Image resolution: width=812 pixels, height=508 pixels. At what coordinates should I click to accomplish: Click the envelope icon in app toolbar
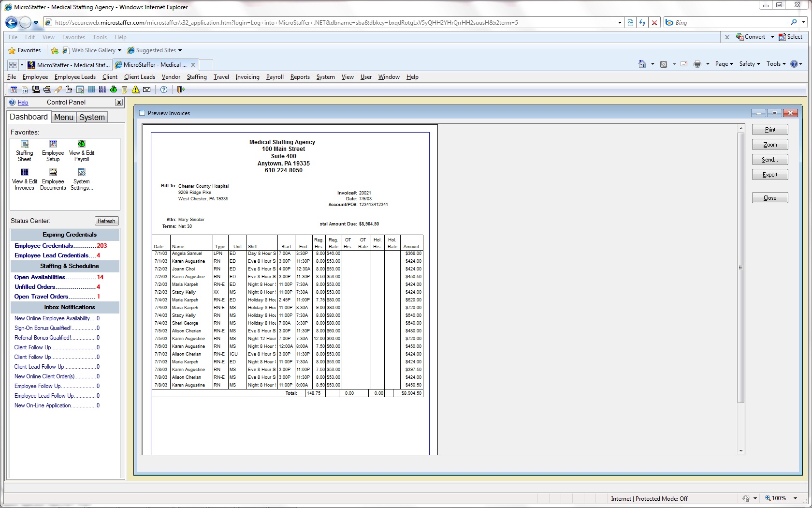click(x=147, y=90)
